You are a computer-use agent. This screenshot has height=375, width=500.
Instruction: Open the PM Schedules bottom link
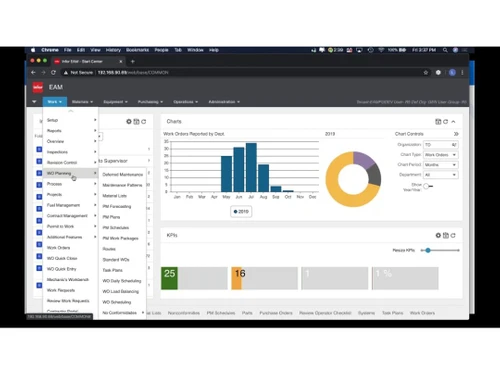click(221, 313)
